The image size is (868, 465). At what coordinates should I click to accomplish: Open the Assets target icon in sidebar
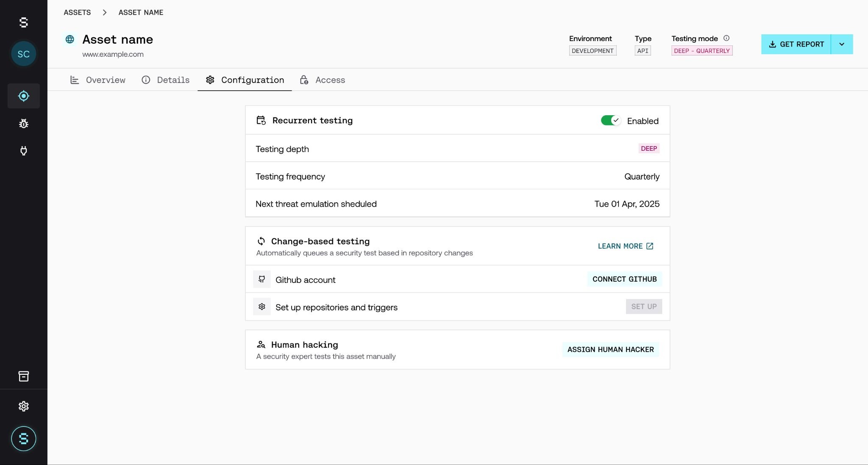[24, 96]
